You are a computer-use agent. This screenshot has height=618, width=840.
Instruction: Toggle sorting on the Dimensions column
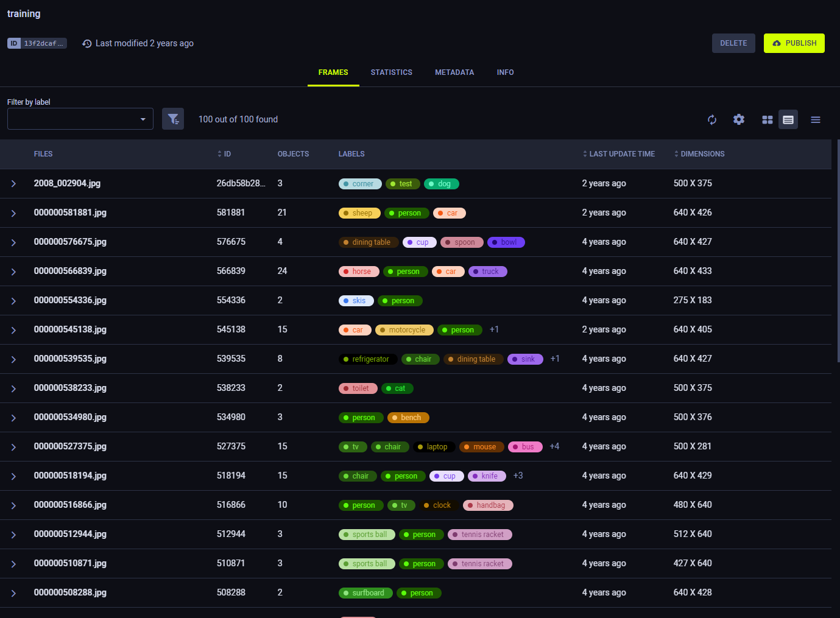[x=676, y=154]
